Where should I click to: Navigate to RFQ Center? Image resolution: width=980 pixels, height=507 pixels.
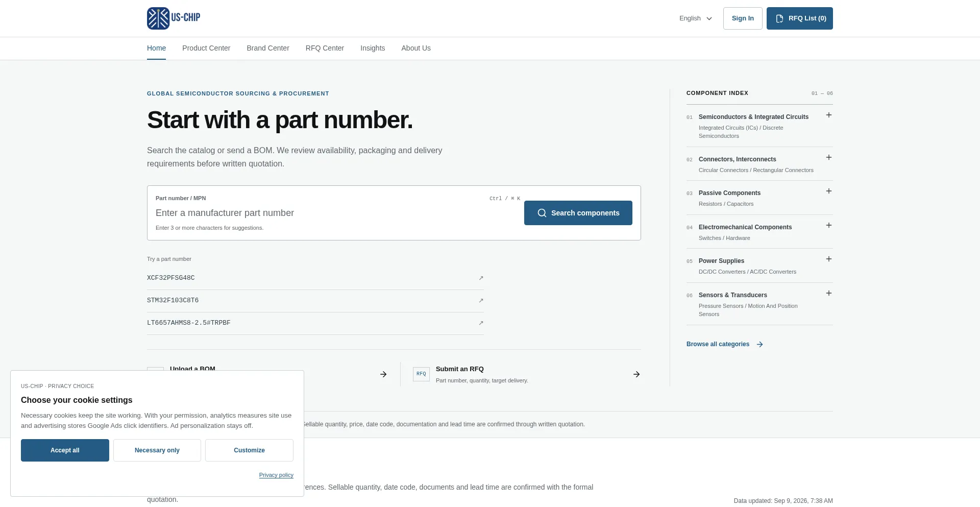coord(325,48)
